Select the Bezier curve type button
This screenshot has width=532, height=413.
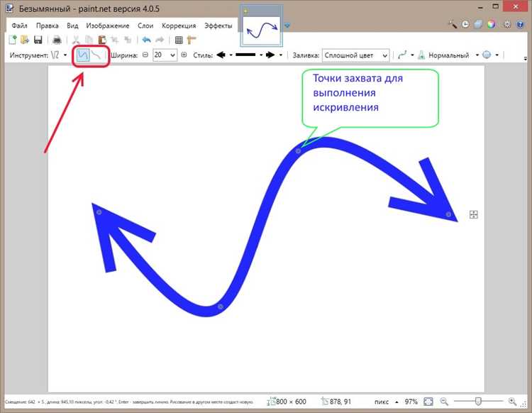pyautogui.click(x=96, y=55)
